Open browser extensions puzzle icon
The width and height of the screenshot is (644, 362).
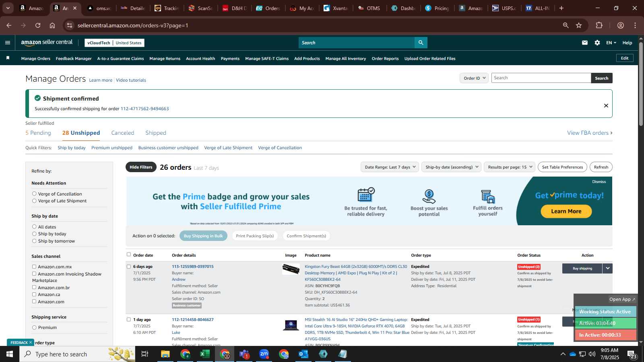pyautogui.click(x=599, y=25)
